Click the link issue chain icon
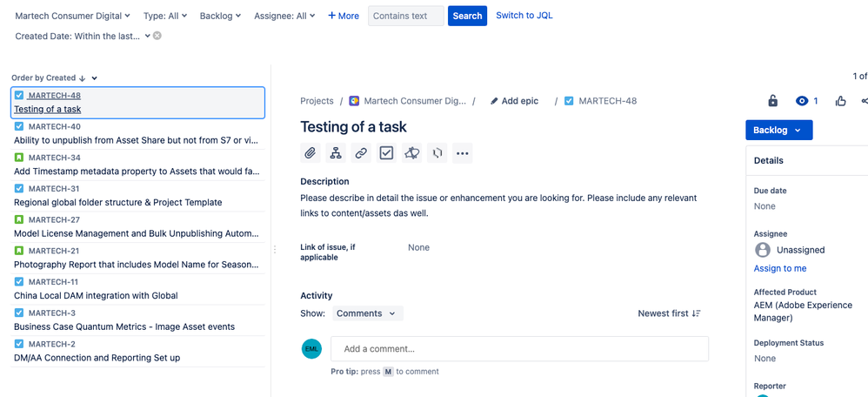868x397 pixels. [x=361, y=153]
